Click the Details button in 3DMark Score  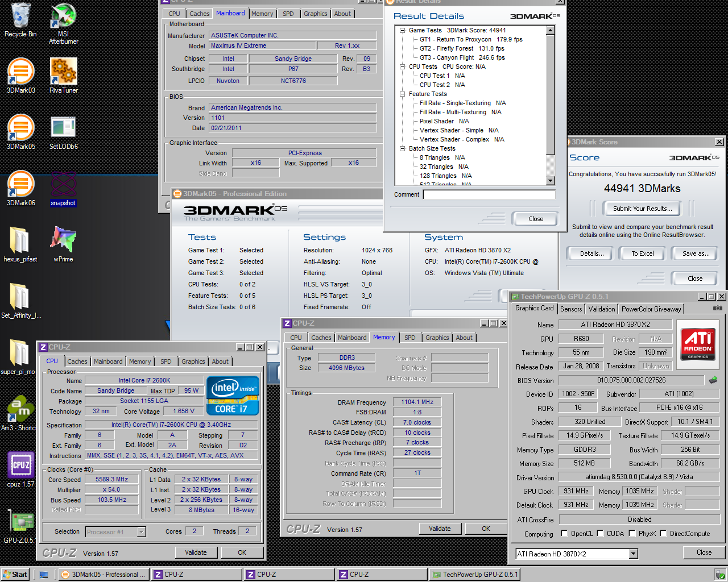592,253
